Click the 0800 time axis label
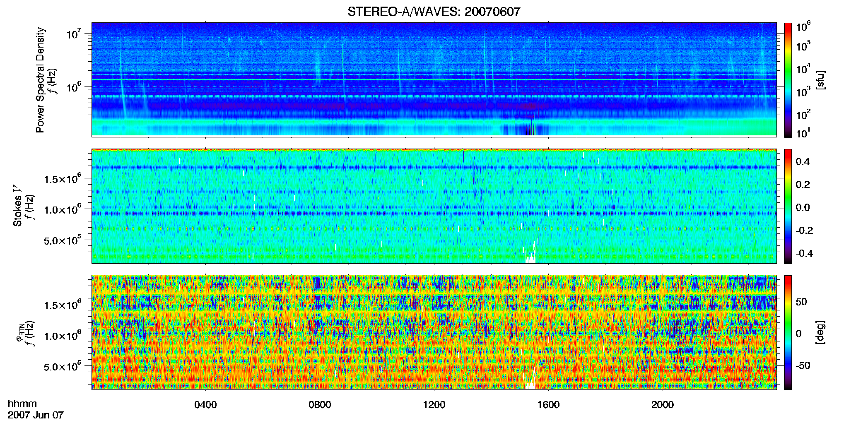This screenshot has width=868, height=447. 320,405
